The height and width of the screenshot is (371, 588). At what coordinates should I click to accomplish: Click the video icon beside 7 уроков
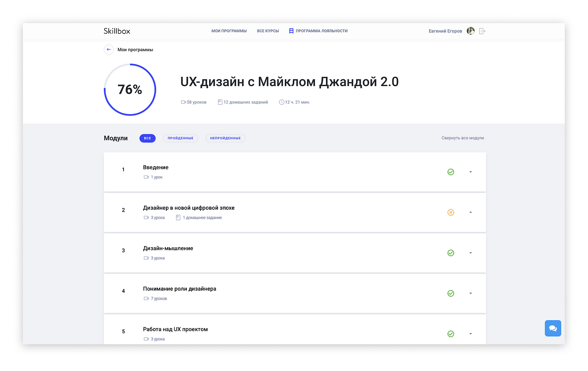146,298
